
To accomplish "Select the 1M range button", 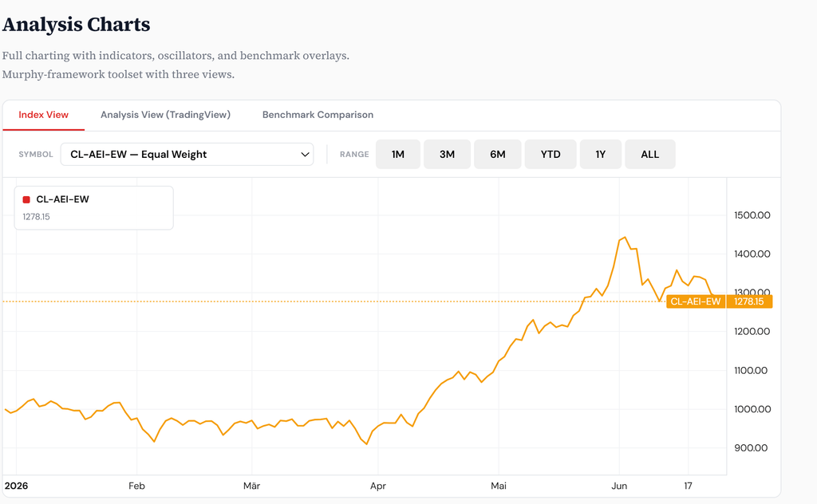I will coord(398,154).
